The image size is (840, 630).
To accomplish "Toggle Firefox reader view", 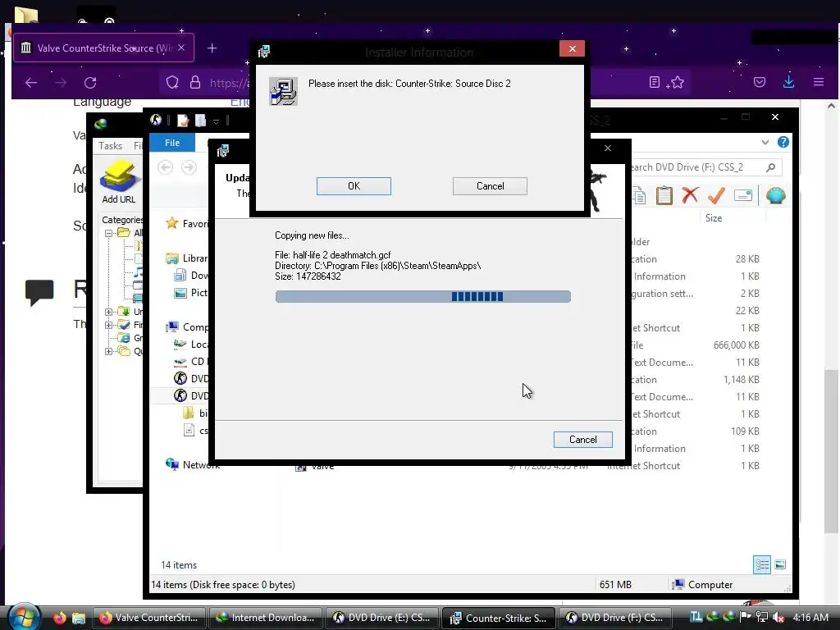I will (x=654, y=83).
